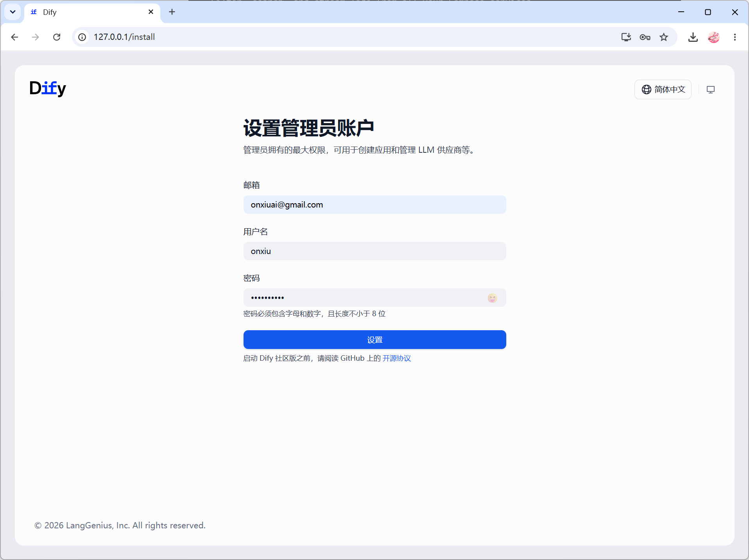The width and height of the screenshot is (749, 560).
Task: Click the password requirement hint text
Action: (314, 314)
